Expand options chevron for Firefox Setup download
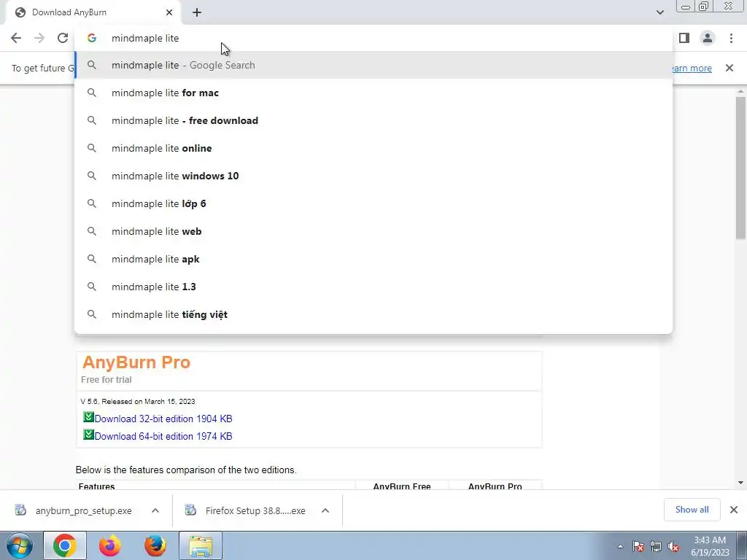This screenshot has height=560, width=747. 325,510
